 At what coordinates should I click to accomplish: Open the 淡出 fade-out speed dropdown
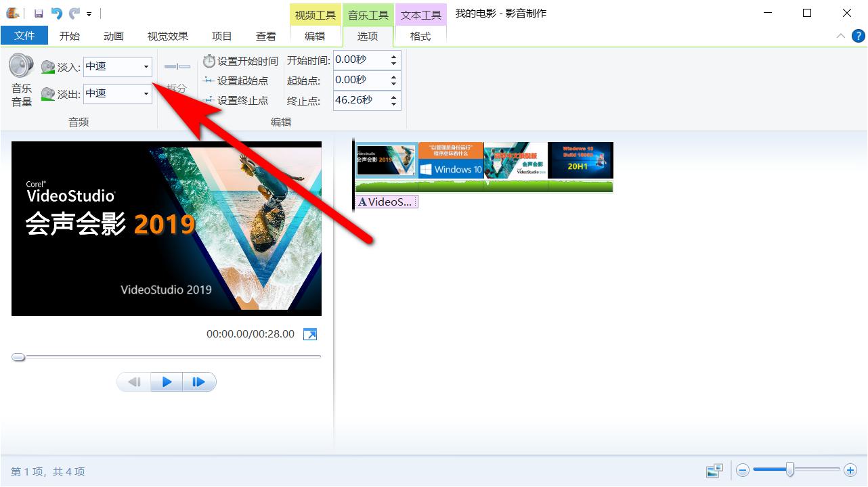(145, 93)
